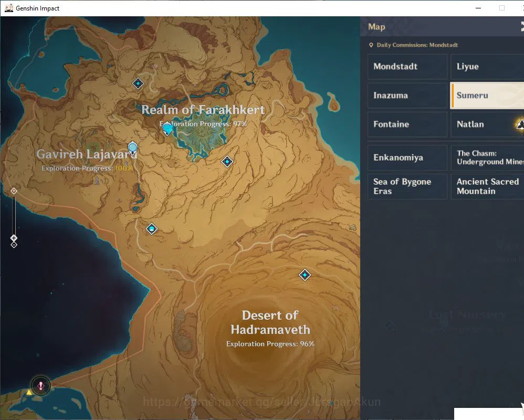Select domain marker north of Realm of Farakhkert
524x420 pixels.
[x=138, y=83]
